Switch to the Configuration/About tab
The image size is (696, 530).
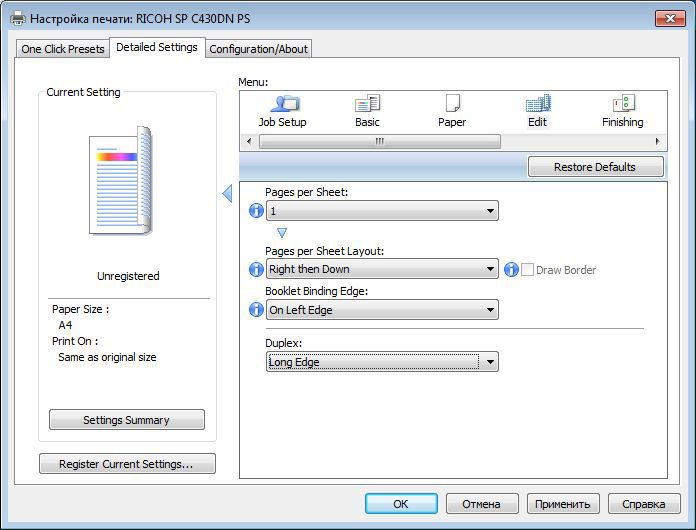(x=259, y=49)
